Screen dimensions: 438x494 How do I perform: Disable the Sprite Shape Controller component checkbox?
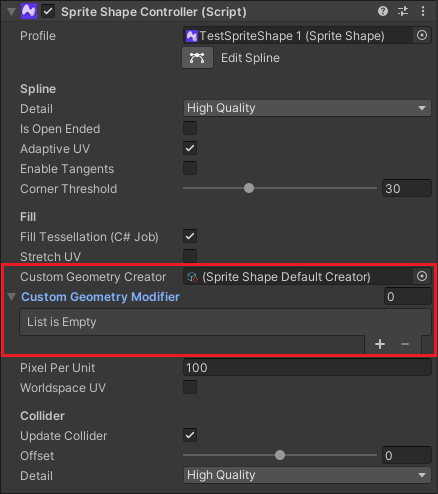coord(48,11)
